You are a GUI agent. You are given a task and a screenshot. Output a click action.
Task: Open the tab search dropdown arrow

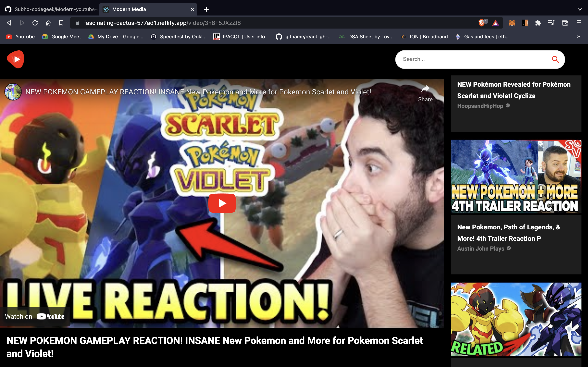coord(580,9)
